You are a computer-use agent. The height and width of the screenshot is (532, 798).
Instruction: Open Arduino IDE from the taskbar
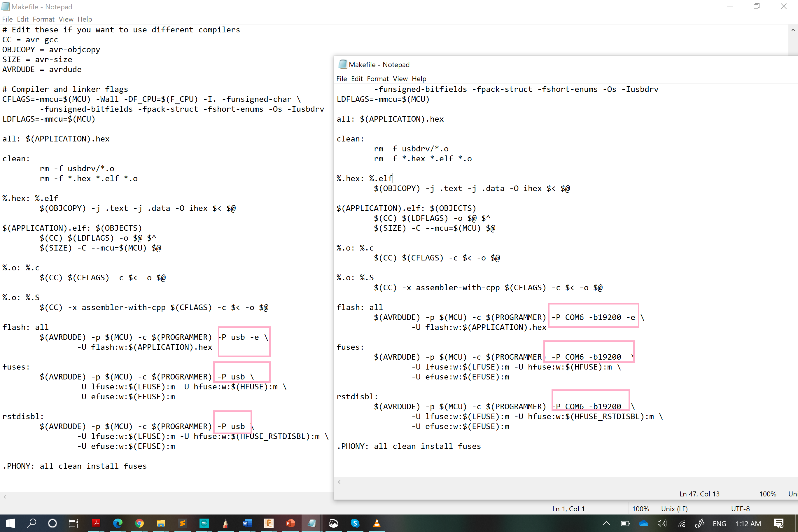click(204, 523)
